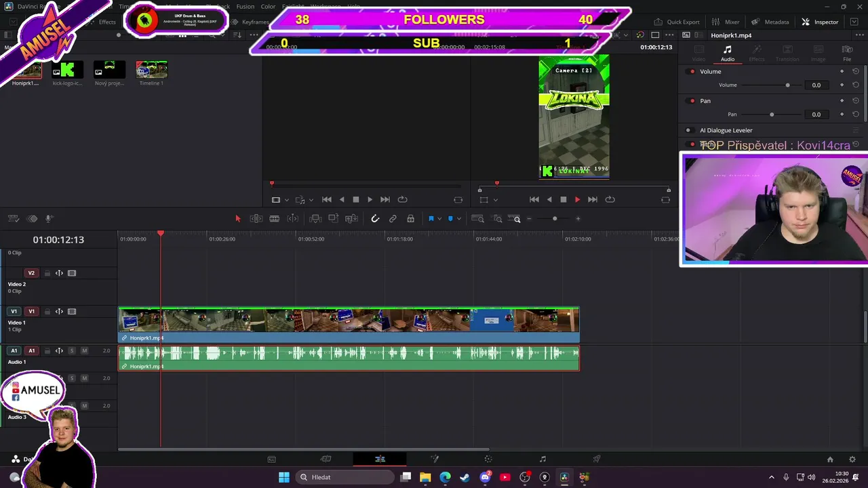Solo the Audio 1 track
Screen dimensions: 868x488
point(72,350)
